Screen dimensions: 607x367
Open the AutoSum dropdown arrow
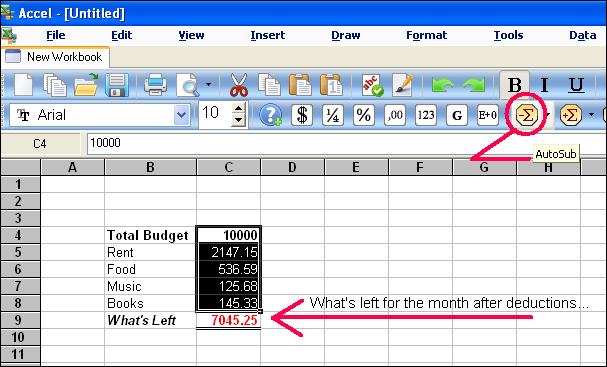pos(591,115)
